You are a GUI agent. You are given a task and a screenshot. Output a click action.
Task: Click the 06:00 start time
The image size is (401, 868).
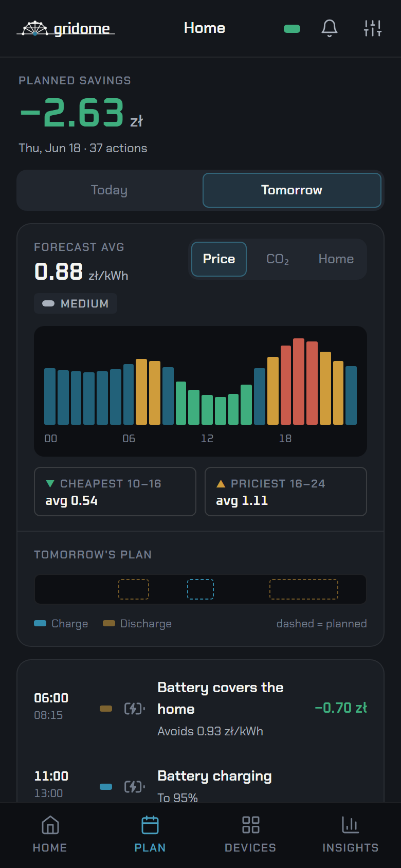point(51,698)
